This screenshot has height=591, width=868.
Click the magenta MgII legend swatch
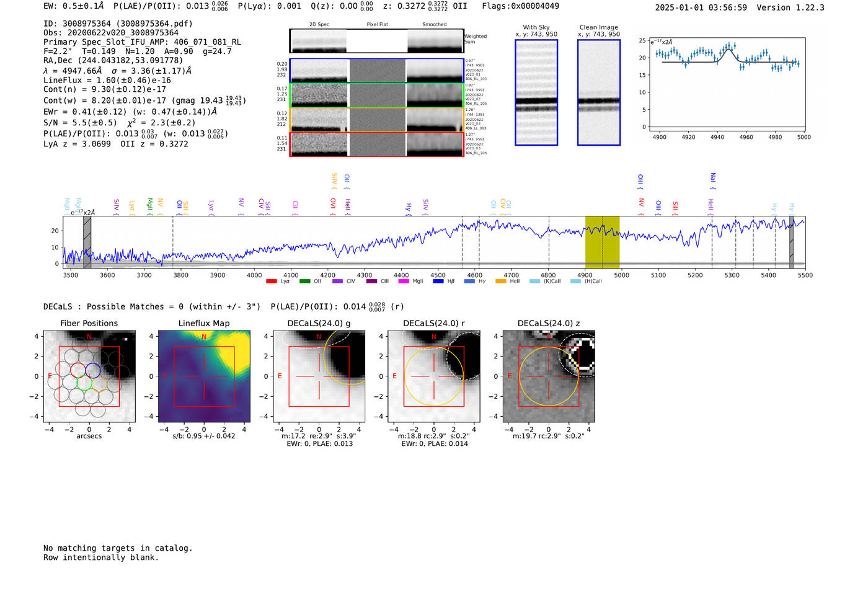(x=404, y=282)
